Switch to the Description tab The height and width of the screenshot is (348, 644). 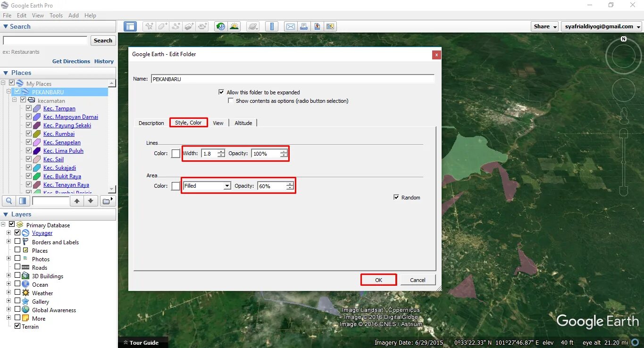click(151, 123)
